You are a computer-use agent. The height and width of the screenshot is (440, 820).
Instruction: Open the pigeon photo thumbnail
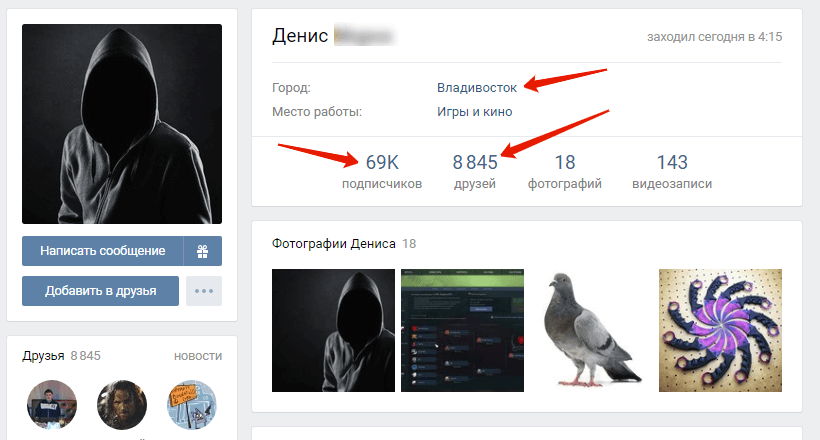pyautogui.click(x=591, y=331)
